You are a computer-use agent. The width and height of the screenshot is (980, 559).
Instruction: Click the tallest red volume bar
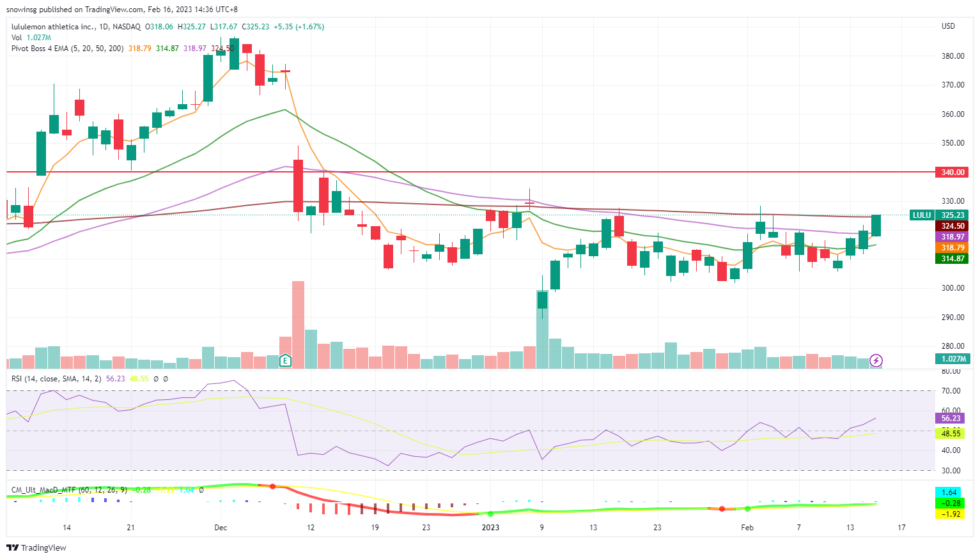tap(298, 325)
